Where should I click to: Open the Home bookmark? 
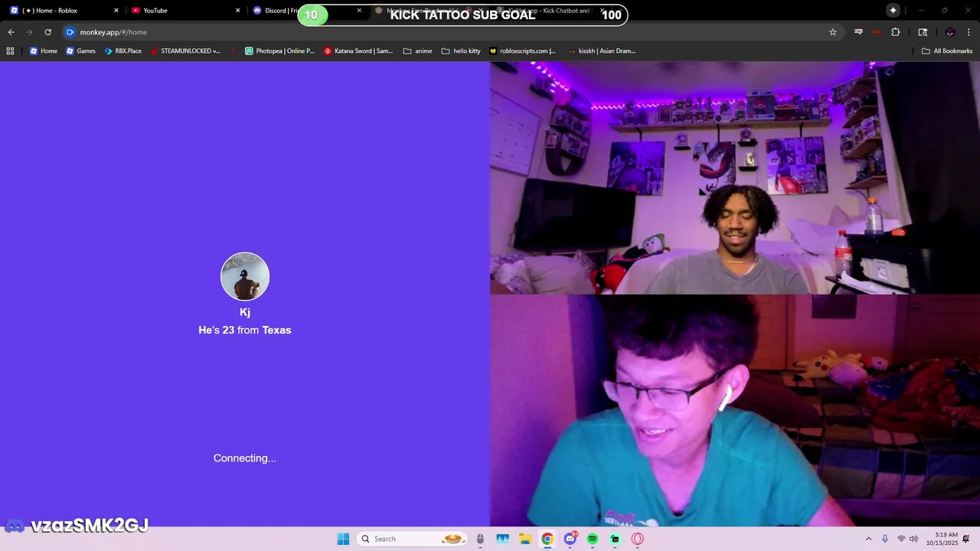click(44, 51)
